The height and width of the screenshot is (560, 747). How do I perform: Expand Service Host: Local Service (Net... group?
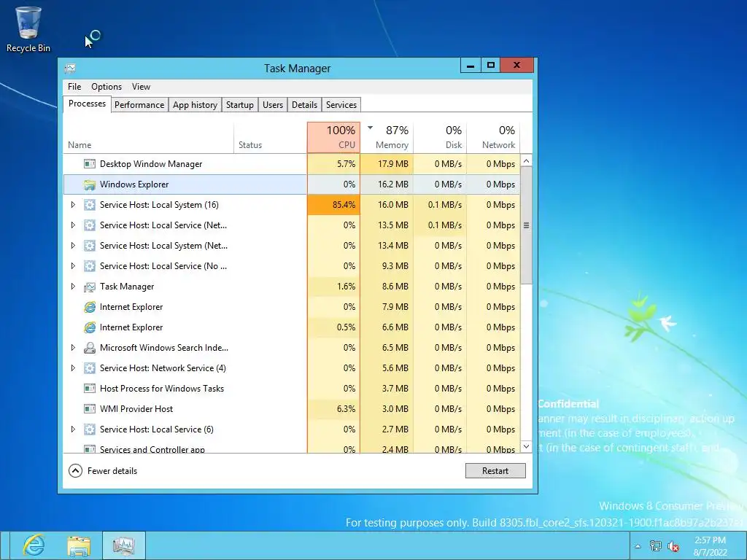tap(73, 225)
